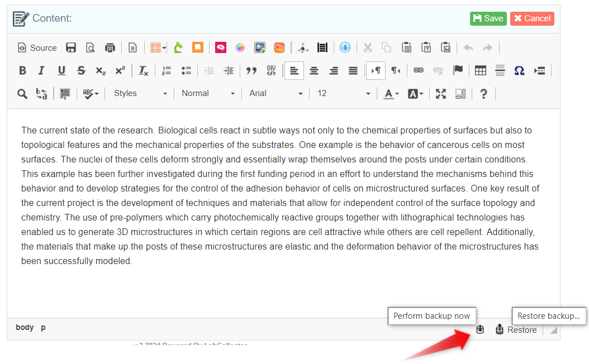This screenshot has width=589, height=364.
Task: Click the orange photo gallery icon
Action: [279, 47]
